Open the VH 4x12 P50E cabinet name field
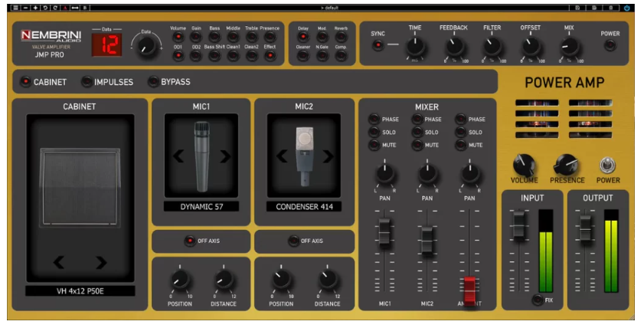 coord(80,291)
